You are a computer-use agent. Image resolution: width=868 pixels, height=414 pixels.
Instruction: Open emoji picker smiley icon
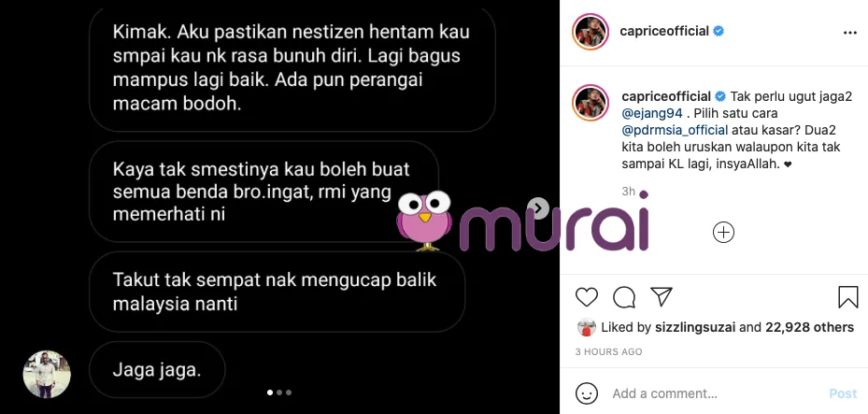tap(587, 393)
